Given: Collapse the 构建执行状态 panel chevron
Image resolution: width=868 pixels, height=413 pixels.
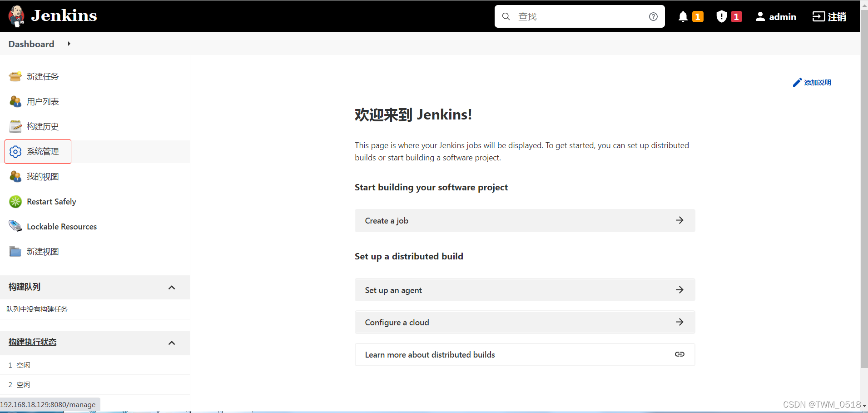Looking at the screenshot, I should click(x=172, y=343).
